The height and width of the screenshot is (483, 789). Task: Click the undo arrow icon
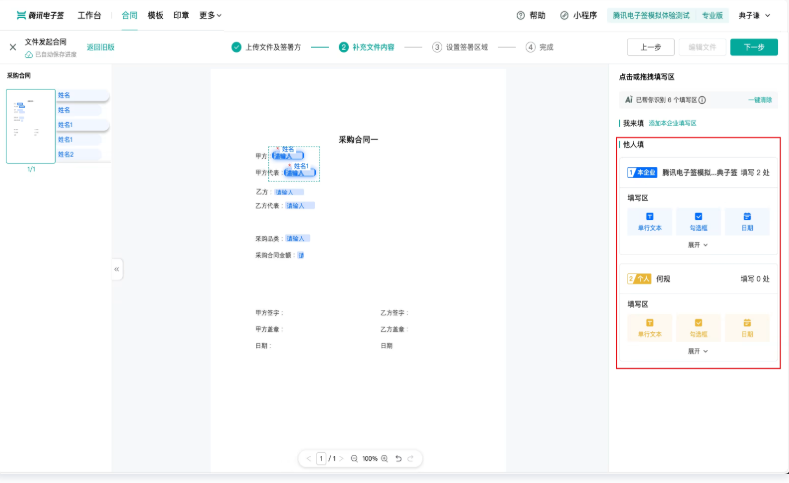pyautogui.click(x=398, y=458)
